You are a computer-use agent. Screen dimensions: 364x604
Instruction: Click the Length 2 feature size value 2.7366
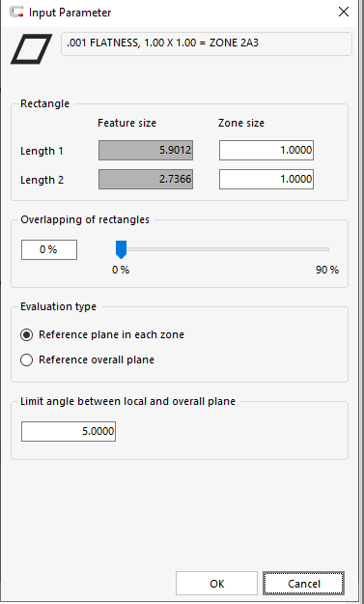point(146,179)
